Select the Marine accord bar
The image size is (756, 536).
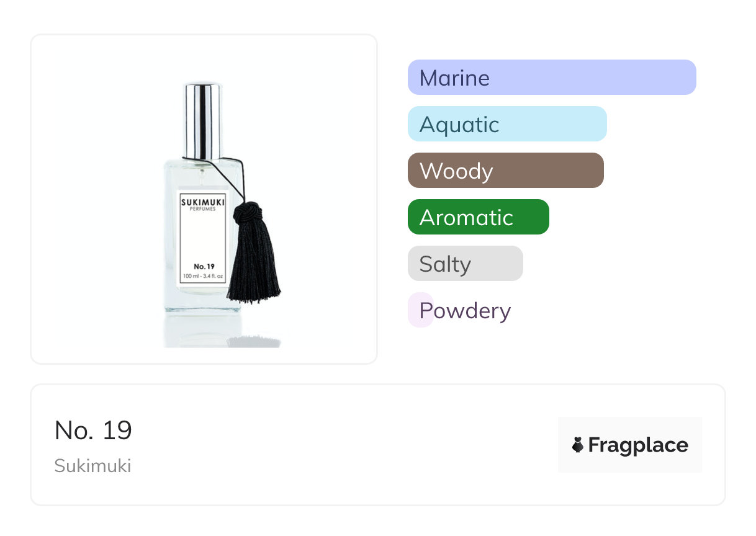point(551,78)
